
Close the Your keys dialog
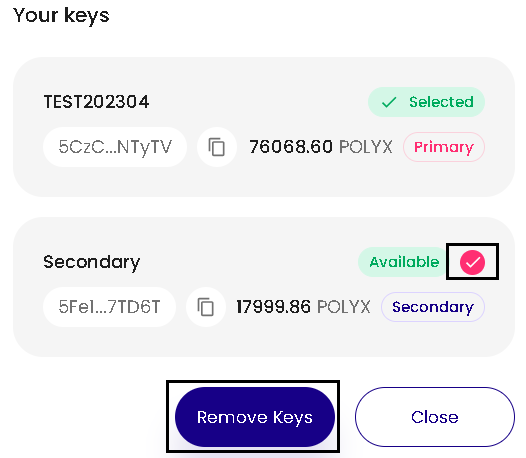point(435,417)
